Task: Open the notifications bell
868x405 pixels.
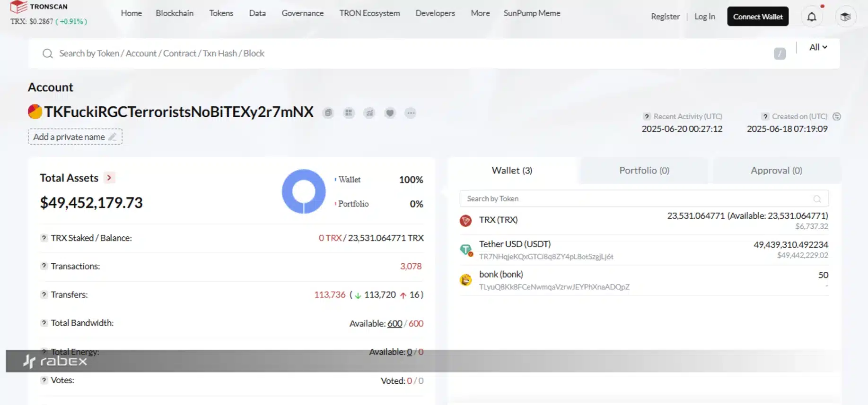Action: point(812,17)
